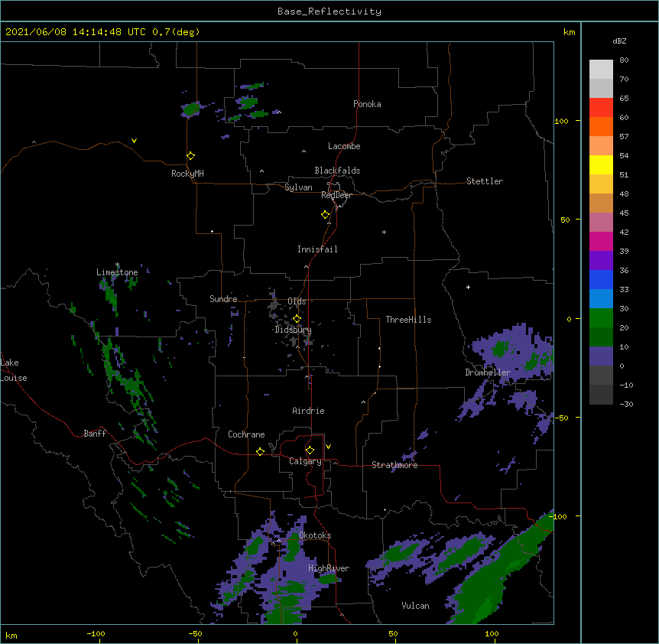Click the Lacombe city label

click(344, 146)
